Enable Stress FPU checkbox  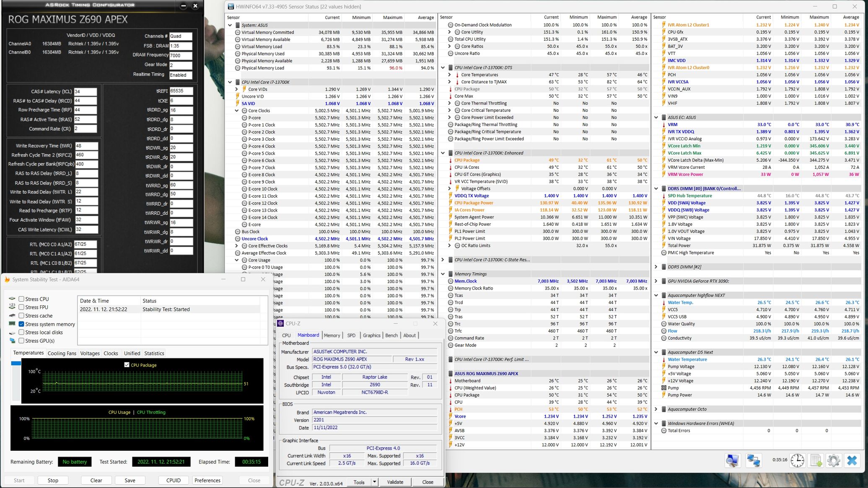(21, 307)
